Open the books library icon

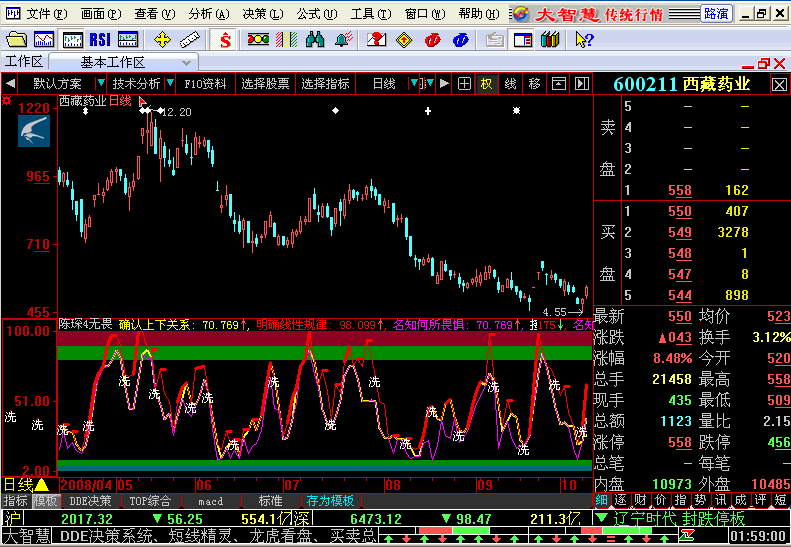[x=550, y=39]
